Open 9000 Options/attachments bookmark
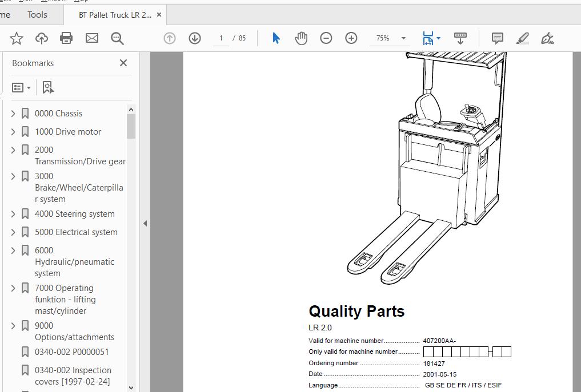 [74, 332]
